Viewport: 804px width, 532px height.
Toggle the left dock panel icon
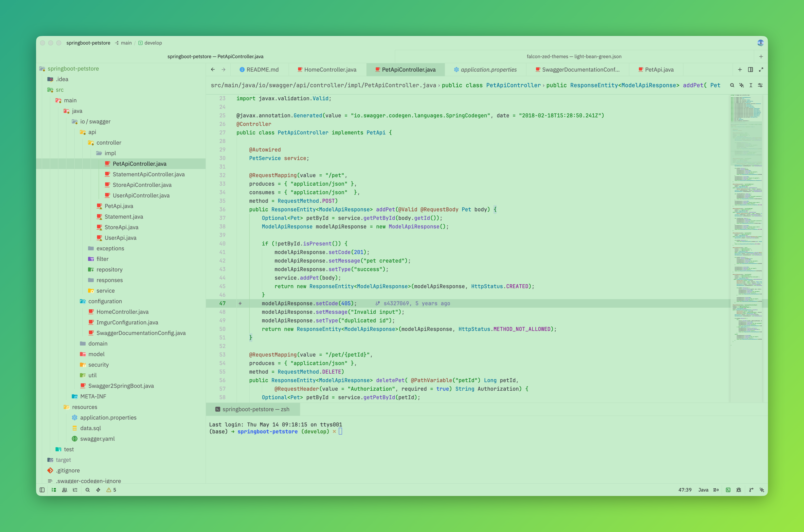click(x=42, y=490)
